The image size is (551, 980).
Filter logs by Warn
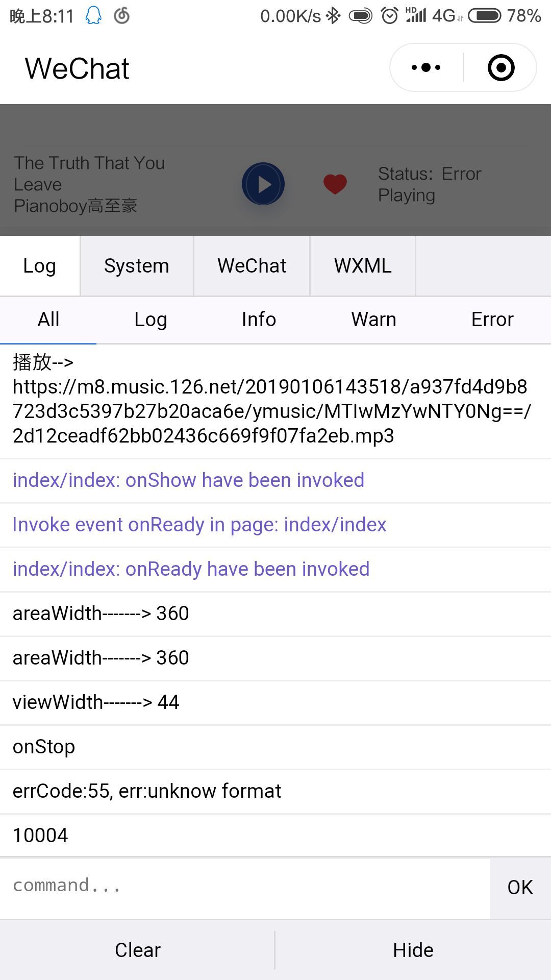point(373,320)
